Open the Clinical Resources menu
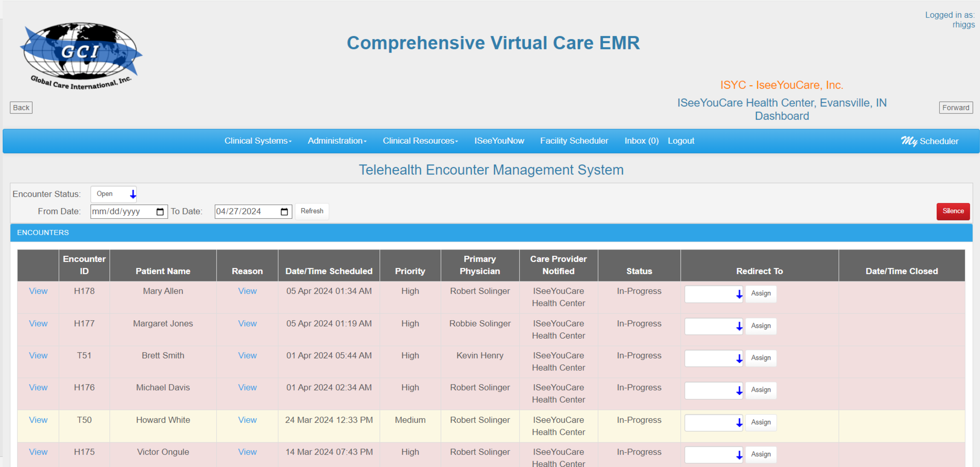 (x=420, y=141)
